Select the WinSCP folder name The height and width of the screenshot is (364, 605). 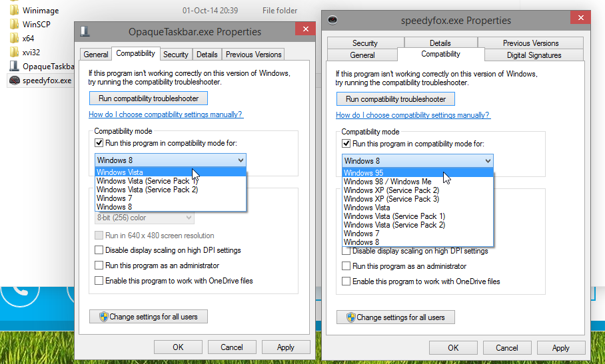(x=37, y=24)
